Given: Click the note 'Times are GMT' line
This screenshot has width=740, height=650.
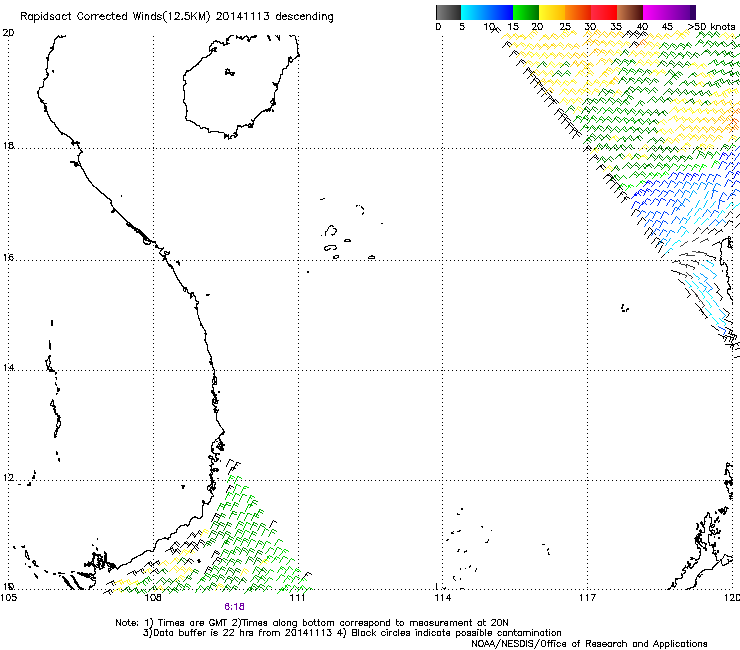Looking at the screenshot, I should 311,623.
